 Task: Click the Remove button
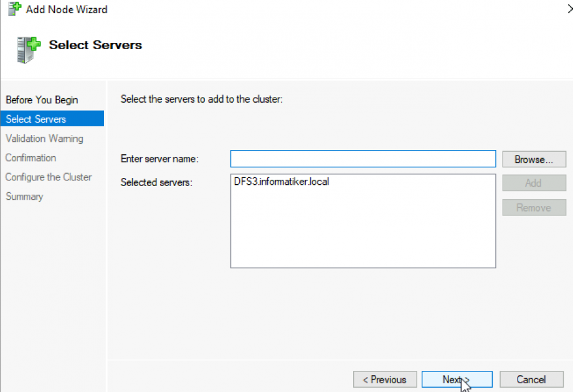(x=533, y=207)
